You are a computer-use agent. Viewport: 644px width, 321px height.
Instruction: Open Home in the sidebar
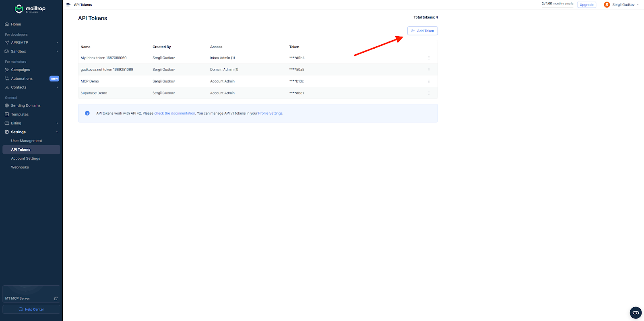pyautogui.click(x=16, y=24)
